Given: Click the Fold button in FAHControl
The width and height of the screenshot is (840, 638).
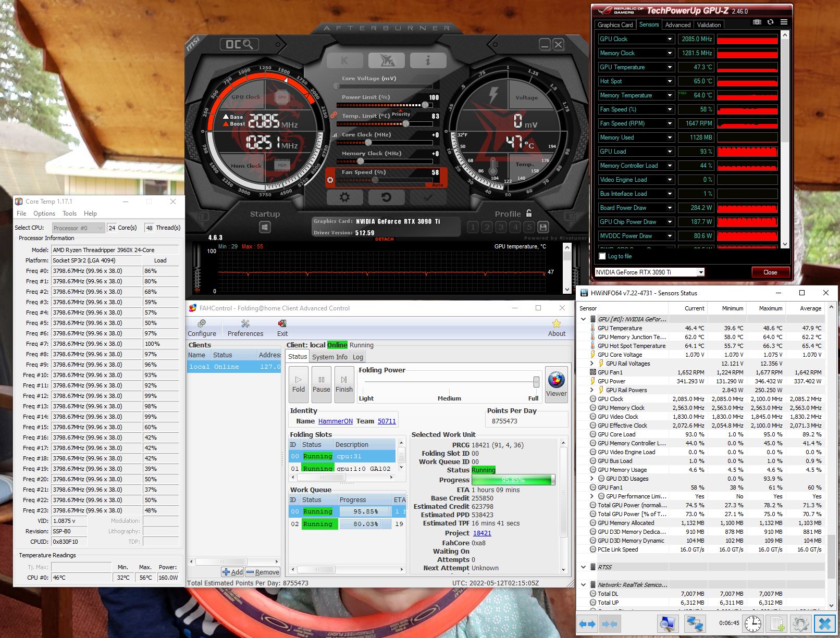Looking at the screenshot, I should (x=299, y=384).
